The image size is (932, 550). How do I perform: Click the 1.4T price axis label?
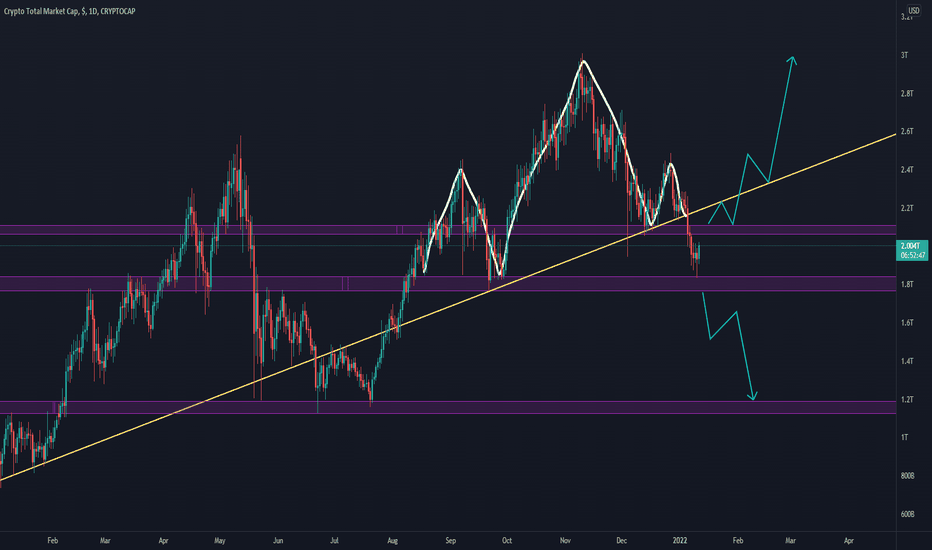coord(906,361)
